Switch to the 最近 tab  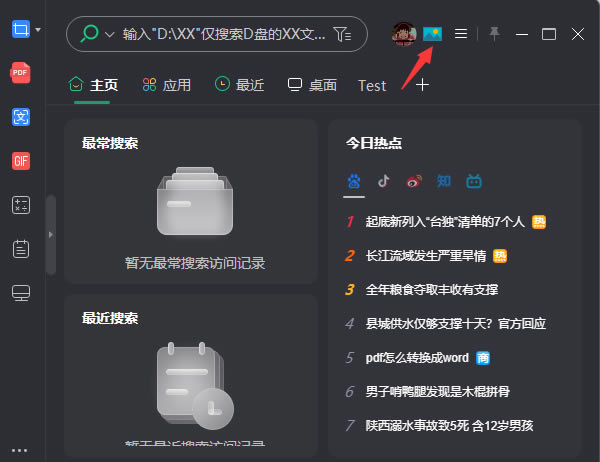pyautogui.click(x=240, y=85)
